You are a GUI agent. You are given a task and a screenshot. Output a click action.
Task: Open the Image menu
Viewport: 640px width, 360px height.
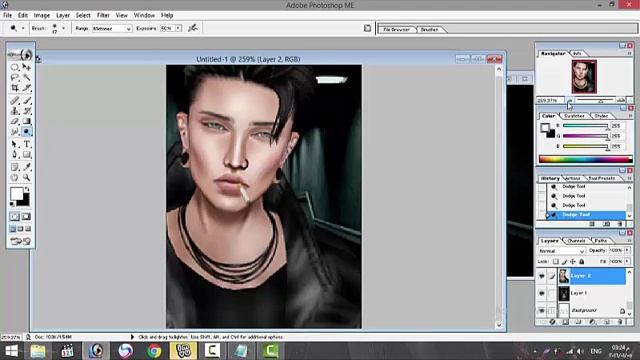tap(42, 15)
